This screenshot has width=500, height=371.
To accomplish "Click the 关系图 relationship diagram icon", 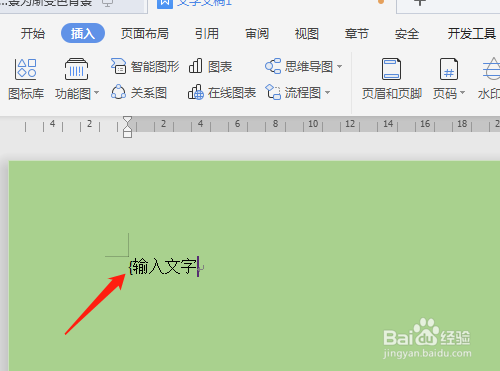I will (118, 92).
